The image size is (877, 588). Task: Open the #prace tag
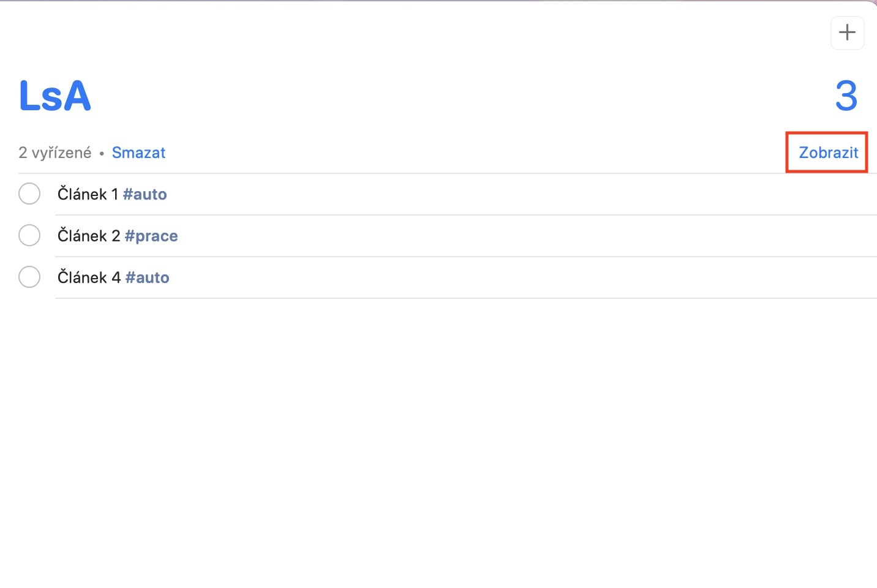[151, 236]
